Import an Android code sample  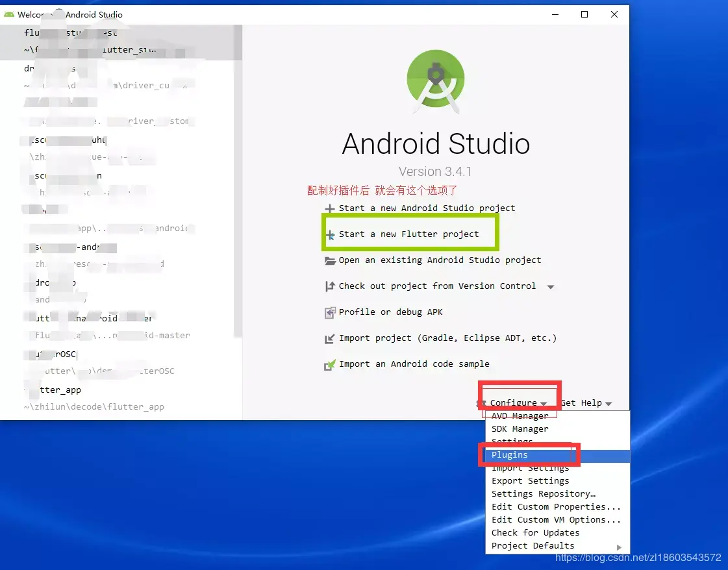(414, 364)
